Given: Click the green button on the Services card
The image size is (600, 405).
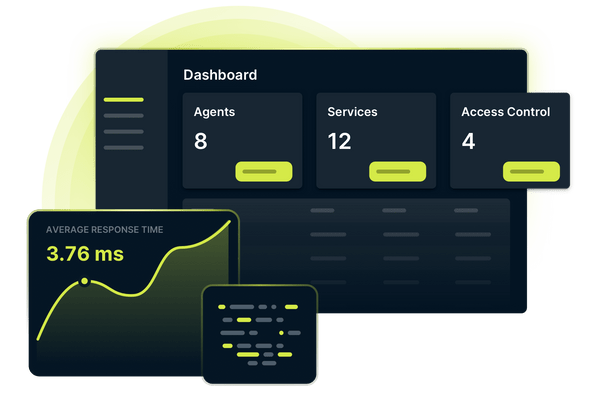Looking at the screenshot, I should 397,171.
